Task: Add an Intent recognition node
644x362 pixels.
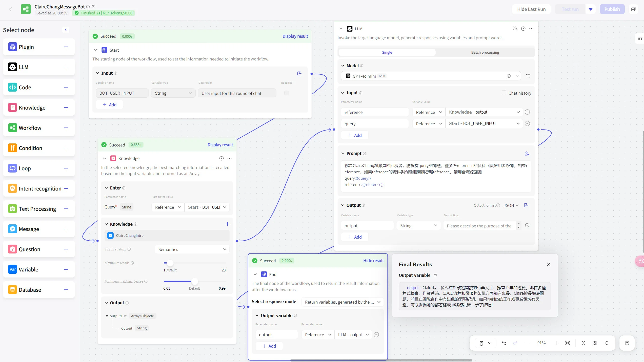Action: coord(66,188)
